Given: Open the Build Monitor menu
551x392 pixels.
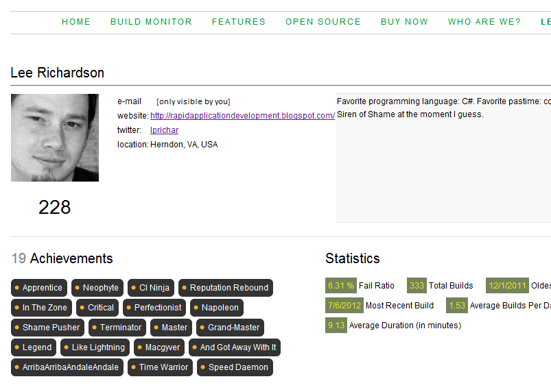Looking at the screenshot, I should (151, 22).
